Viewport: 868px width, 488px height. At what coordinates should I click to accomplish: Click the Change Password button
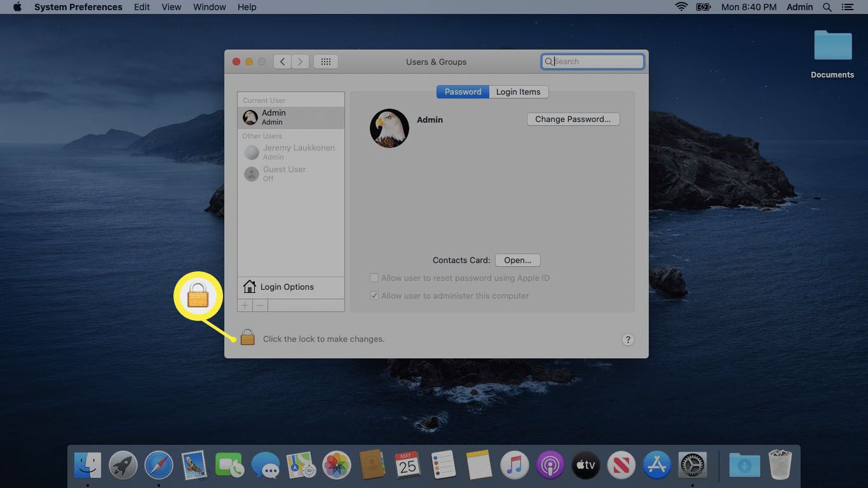tap(573, 119)
